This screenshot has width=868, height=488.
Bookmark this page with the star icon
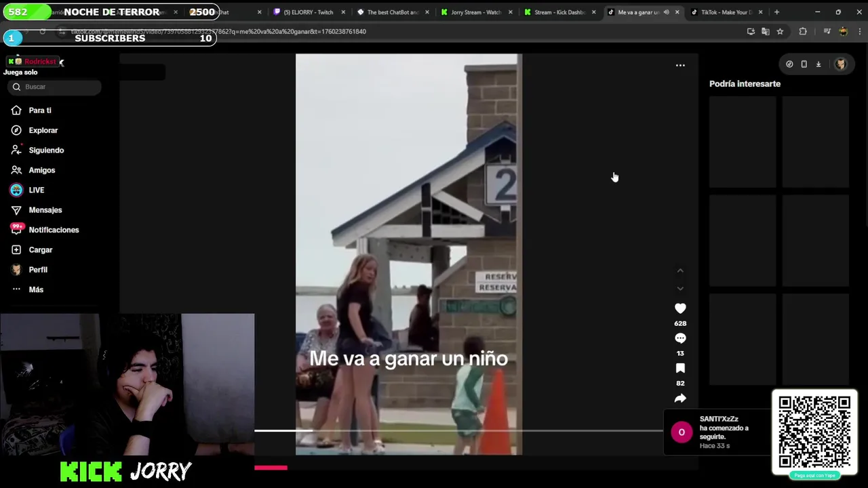780,32
